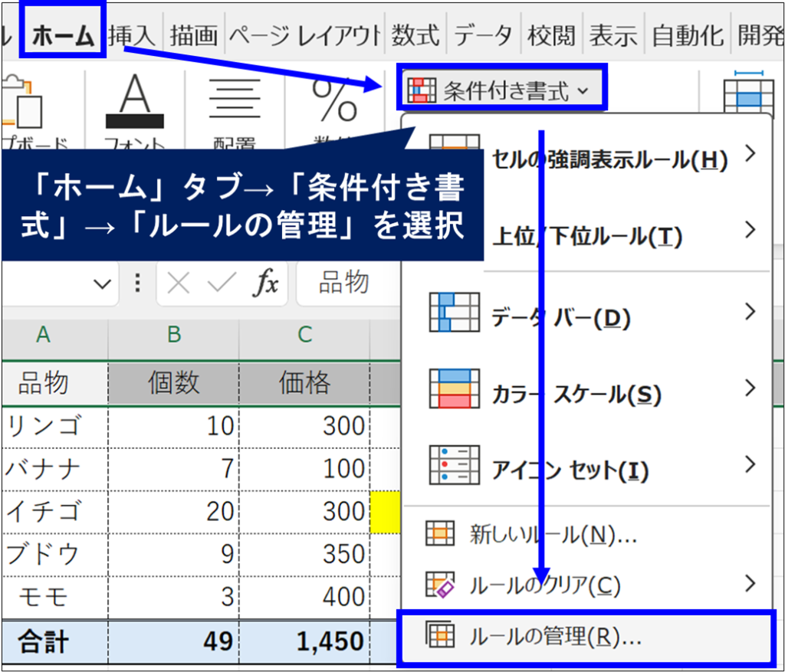The width and height of the screenshot is (785, 672).
Task: Click the New Rule (新しいルール) icon
Action: [440, 533]
